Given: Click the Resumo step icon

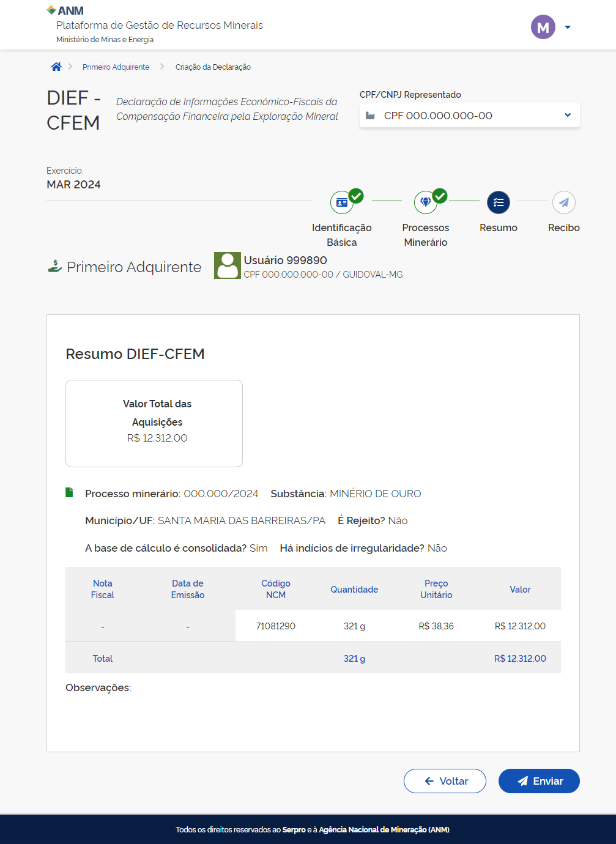Looking at the screenshot, I should (498, 202).
